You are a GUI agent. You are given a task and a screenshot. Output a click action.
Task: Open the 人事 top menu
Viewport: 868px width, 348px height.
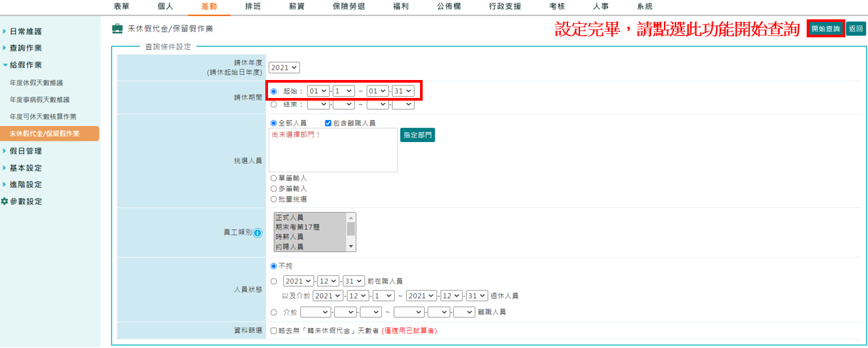click(x=601, y=6)
